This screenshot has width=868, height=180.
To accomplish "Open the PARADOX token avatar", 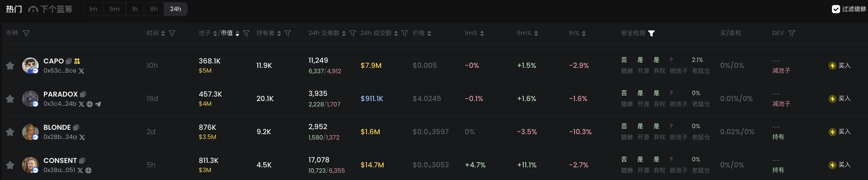I will pos(30,99).
